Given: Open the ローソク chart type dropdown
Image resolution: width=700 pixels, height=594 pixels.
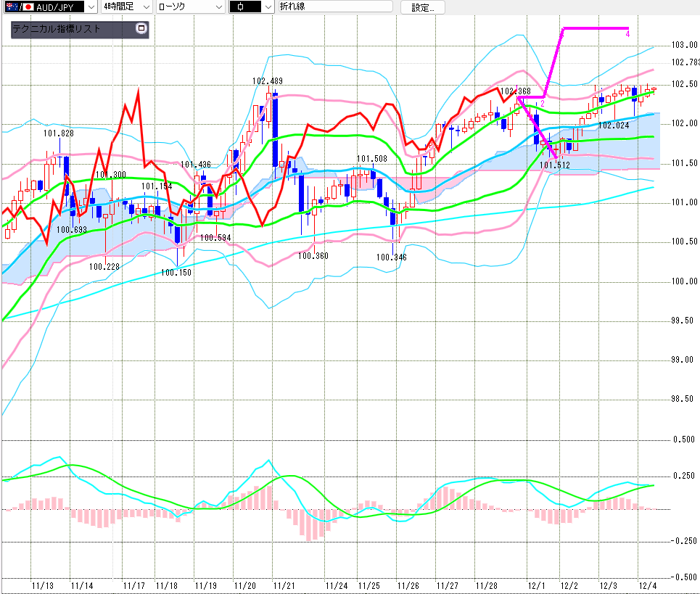Looking at the screenshot, I should 191,7.
